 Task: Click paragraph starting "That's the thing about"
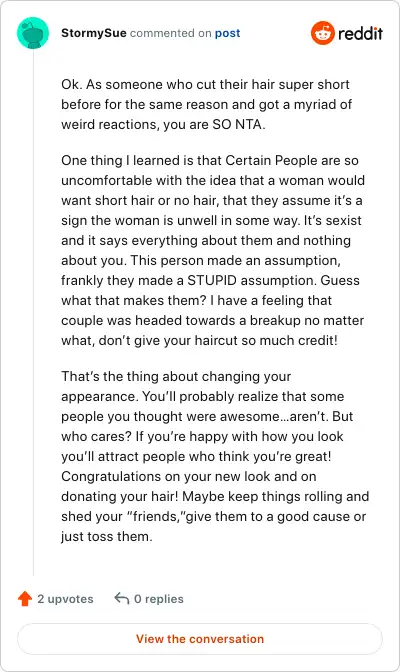(215, 456)
